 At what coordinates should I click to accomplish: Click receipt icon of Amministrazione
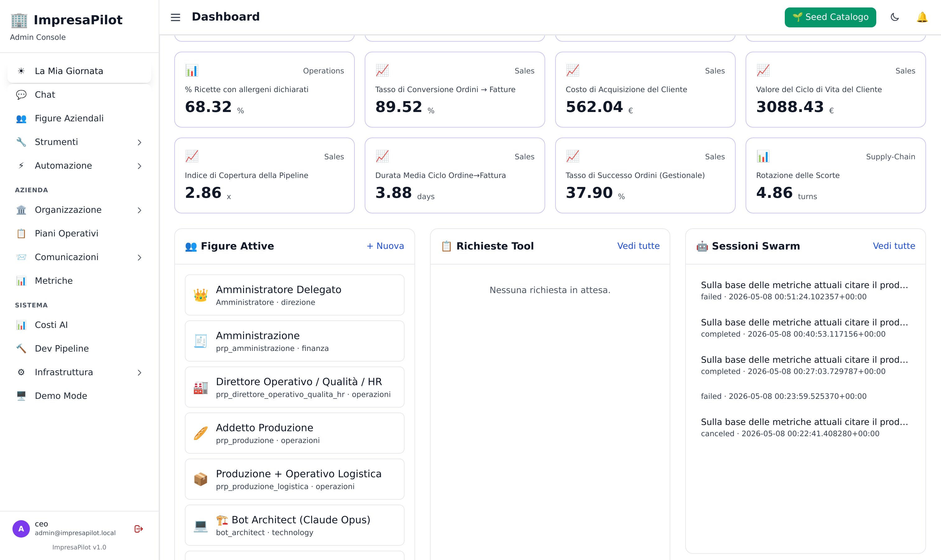point(200,341)
